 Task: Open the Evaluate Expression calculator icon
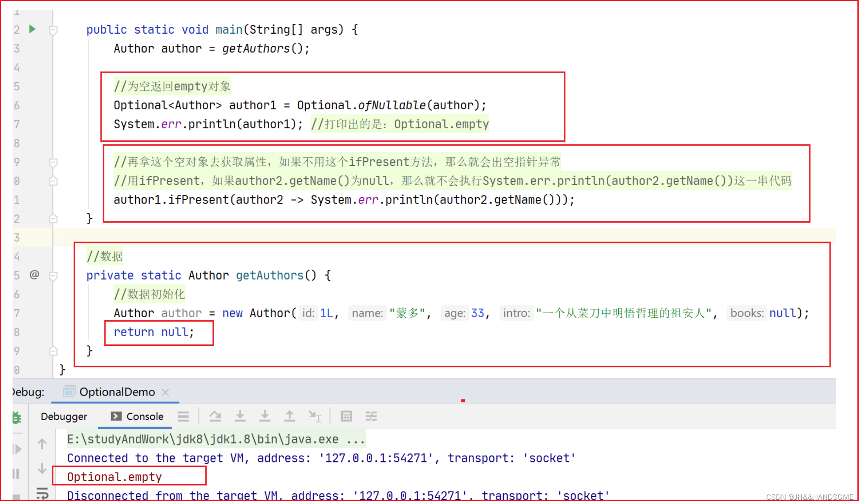point(346,416)
